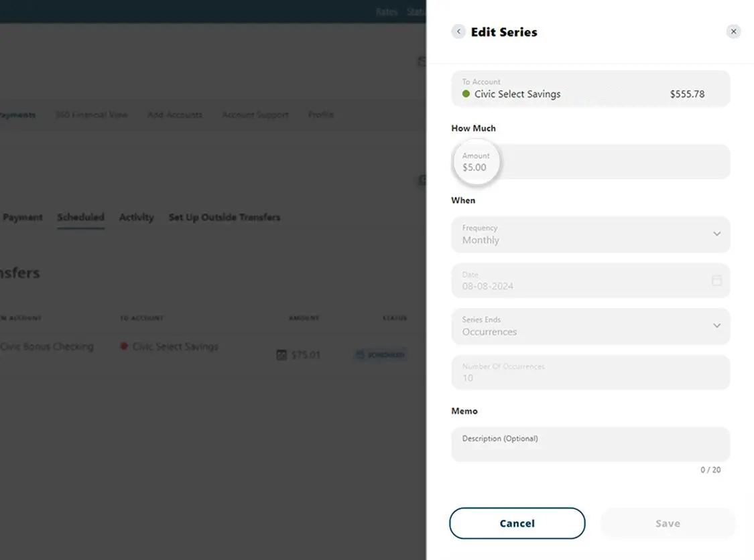This screenshot has width=754, height=560.
Task: Click the red dot beside Civic Select Savings
Action: coord(124,346)
